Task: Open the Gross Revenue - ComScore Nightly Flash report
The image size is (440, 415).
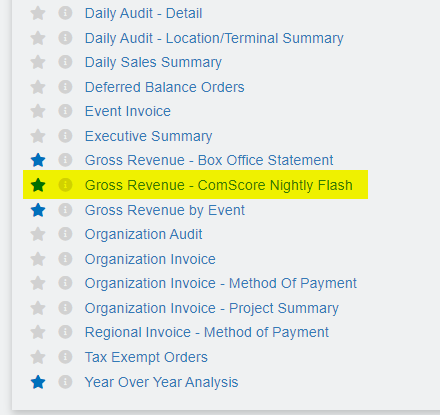Action: tap(219, 185)
